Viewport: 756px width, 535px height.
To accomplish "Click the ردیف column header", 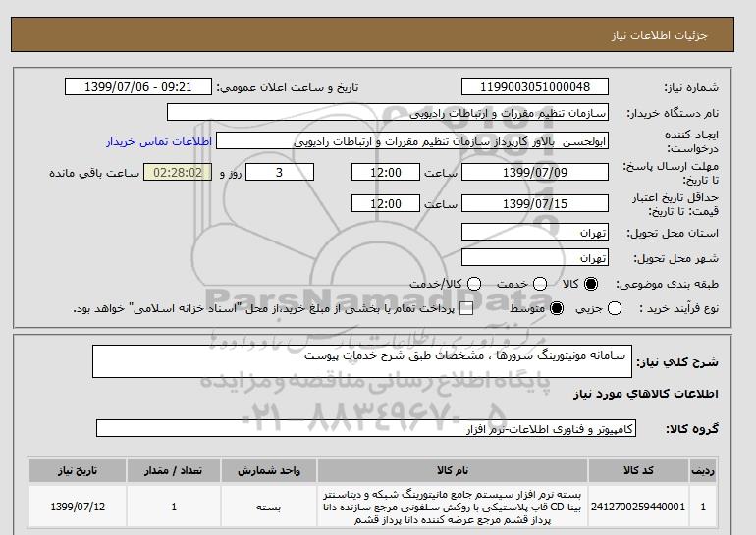I will click(703, 470).
